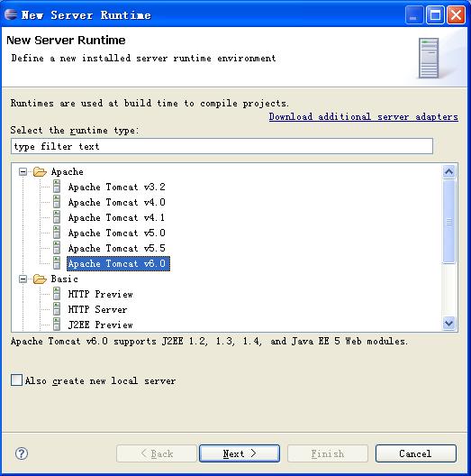Open help with the question mark icon

coord(22,453)
